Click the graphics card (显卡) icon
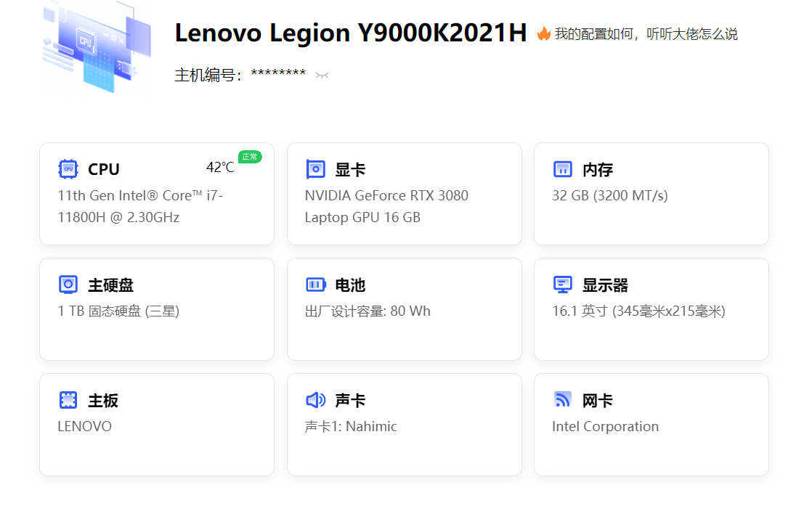 click(x=315, y=169)
